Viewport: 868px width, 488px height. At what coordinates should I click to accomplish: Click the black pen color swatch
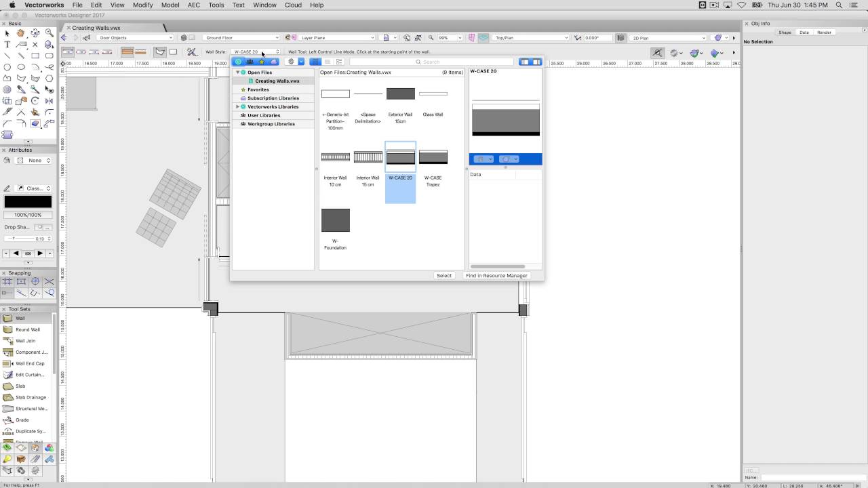tap(28, 201)
